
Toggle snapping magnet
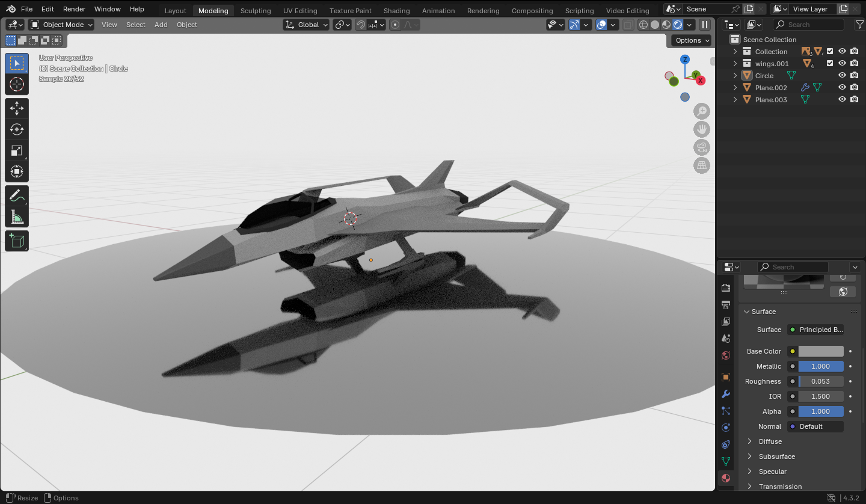pyautogui.click(x=360, y=25)
